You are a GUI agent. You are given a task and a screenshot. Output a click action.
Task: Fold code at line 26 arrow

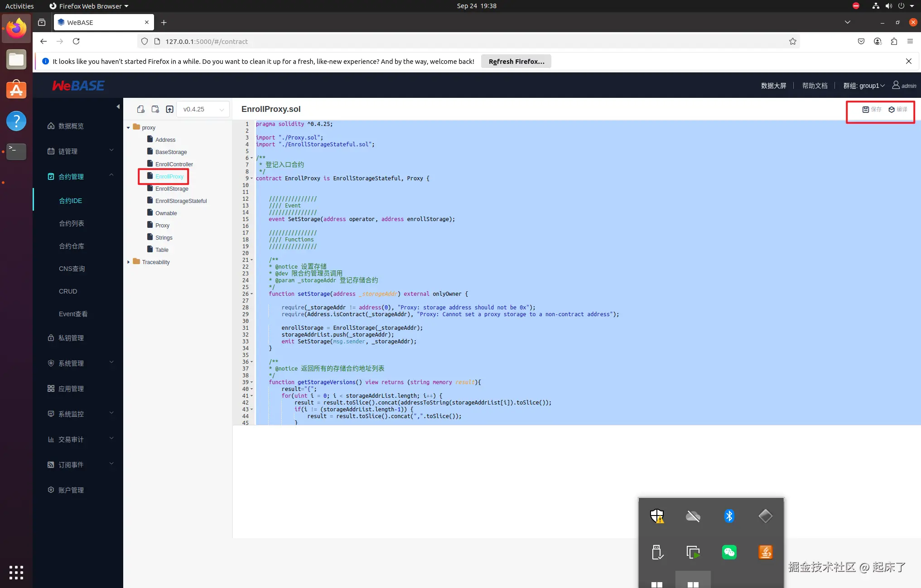click(252, 294)
